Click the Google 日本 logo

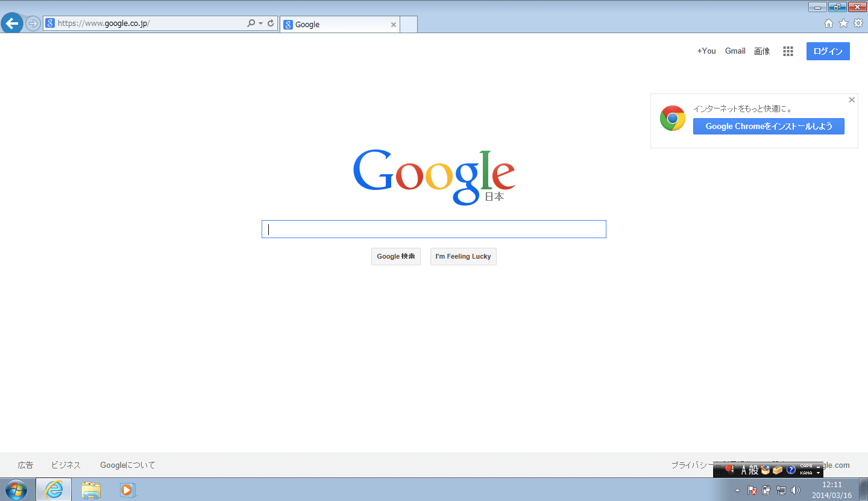pos(434,176)
